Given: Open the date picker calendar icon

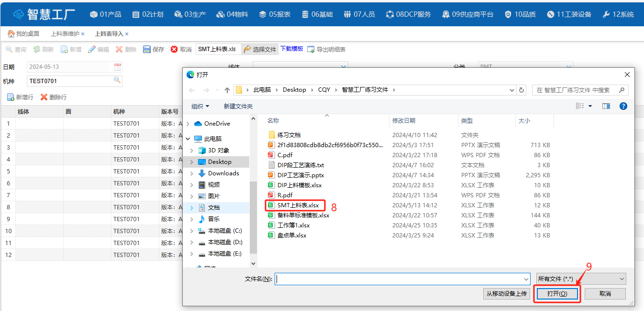Looking at the screenshot, I should (x=118, y=66).
